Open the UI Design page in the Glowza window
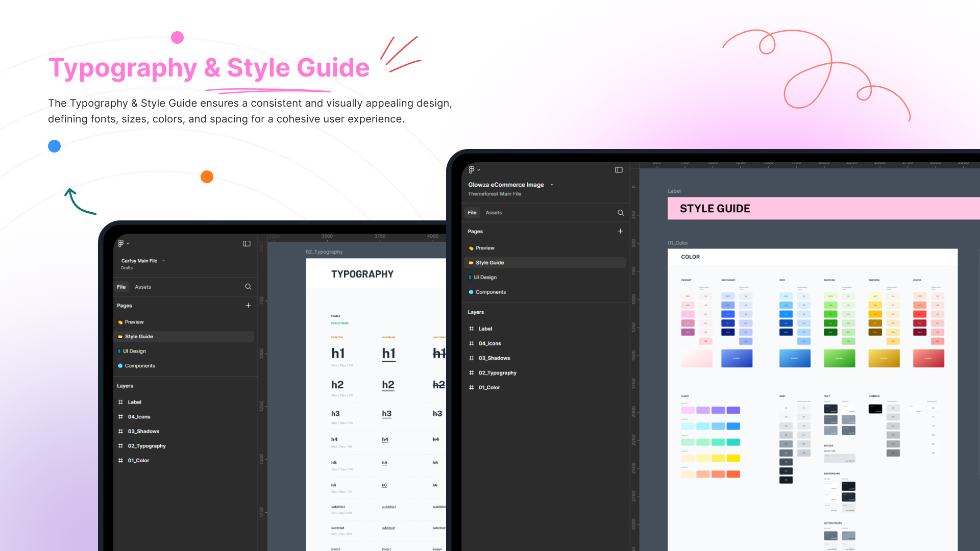Screen dimensions: 980x551 point(486,277)
